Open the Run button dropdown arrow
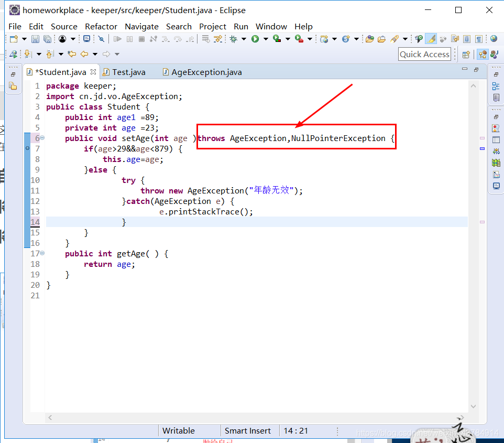This screenshot has width=504, height=443. click(265, 39)
